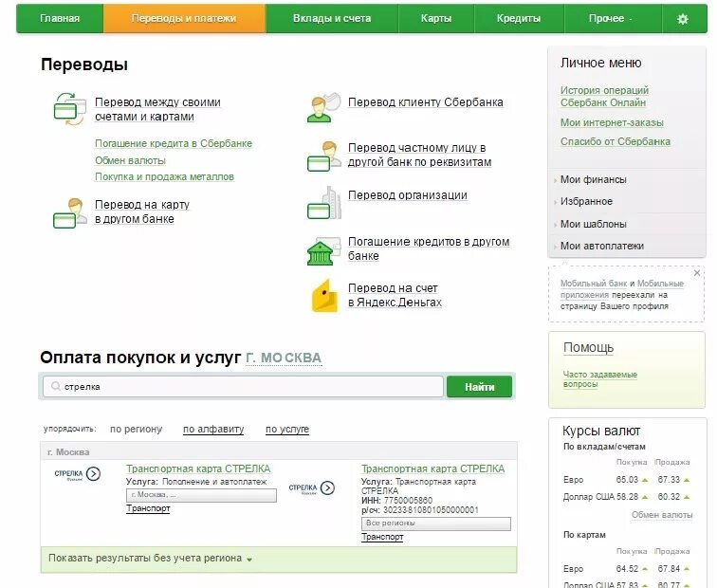Click the private person other bank icon
The height and width of the screenshot is (588, 717).
pos(323,156)
